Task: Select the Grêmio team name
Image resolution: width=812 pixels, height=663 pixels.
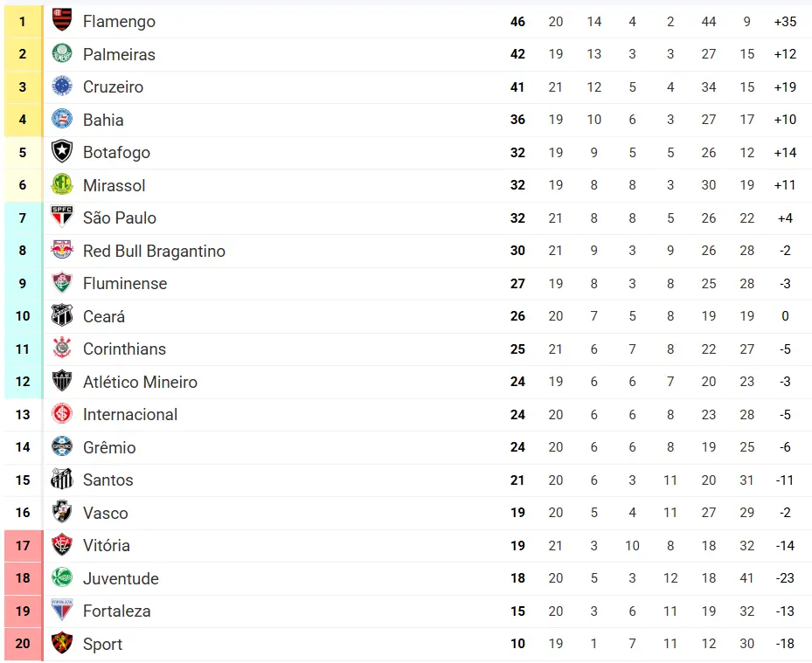Action: pos(109,447)
